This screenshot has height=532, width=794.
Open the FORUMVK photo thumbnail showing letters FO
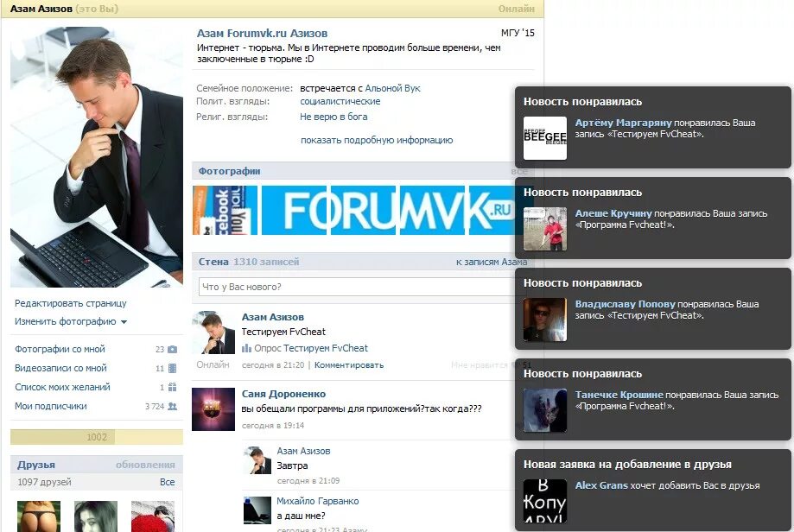pyautogui.click(x=294, y=210)
